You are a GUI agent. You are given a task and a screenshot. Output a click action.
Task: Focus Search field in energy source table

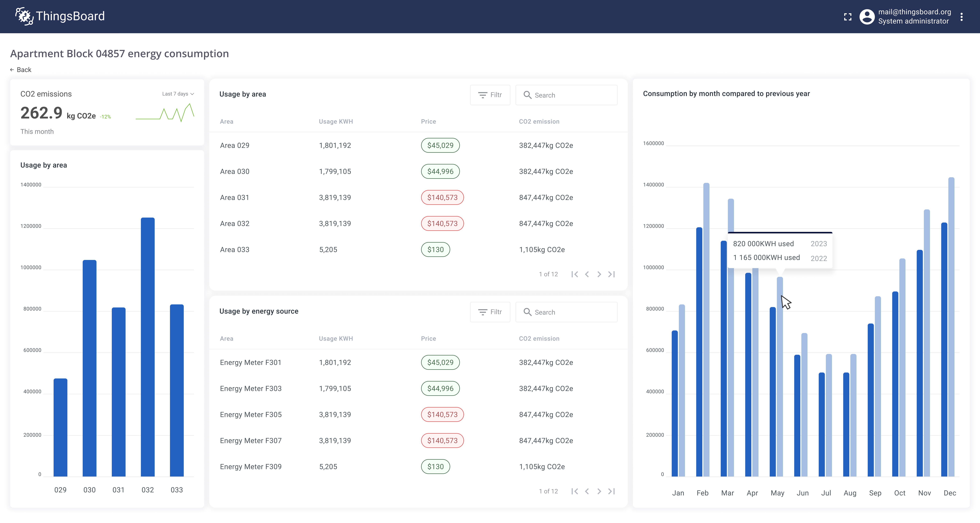click(x=571, y=312)
